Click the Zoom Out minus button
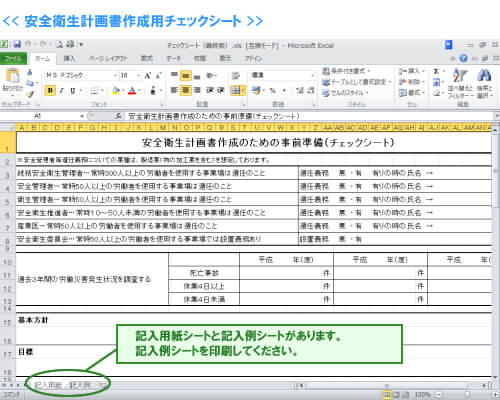The height and width of the screenshot is (400, 500). (x=439, y=395)
